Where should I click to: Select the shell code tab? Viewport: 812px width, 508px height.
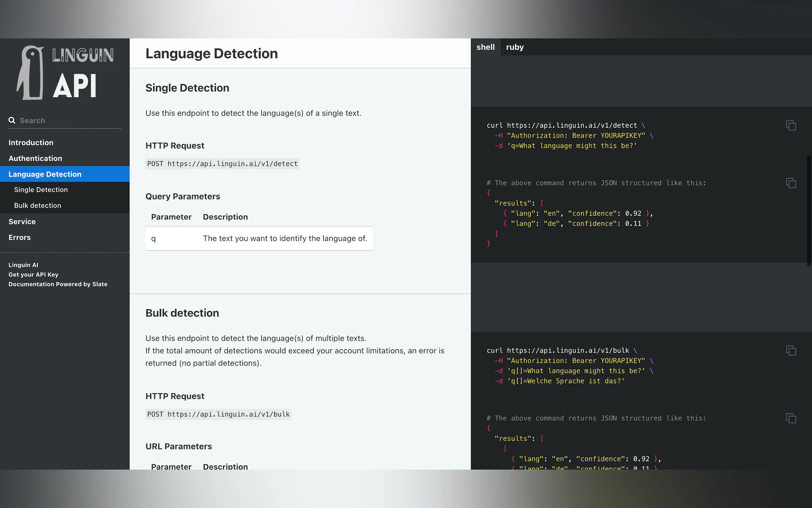coord(485,47)
